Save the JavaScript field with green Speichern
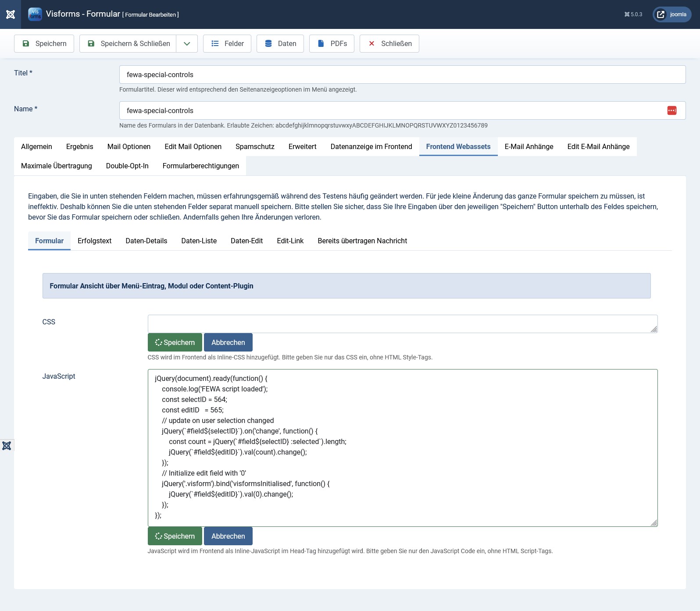700x611 pixels. (175, 536)
